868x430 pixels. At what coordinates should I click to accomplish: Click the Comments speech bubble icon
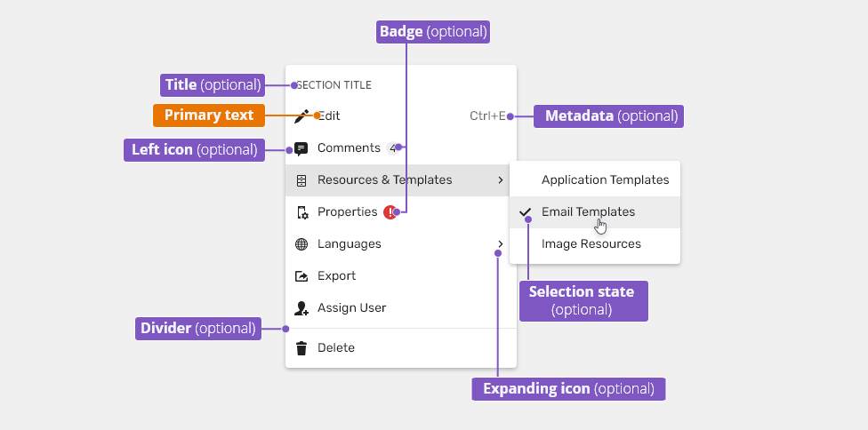click(x=301, y=148)
